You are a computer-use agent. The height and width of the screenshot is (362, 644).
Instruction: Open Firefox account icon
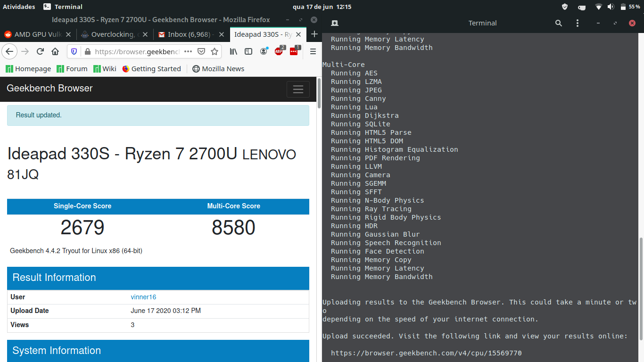264,51
